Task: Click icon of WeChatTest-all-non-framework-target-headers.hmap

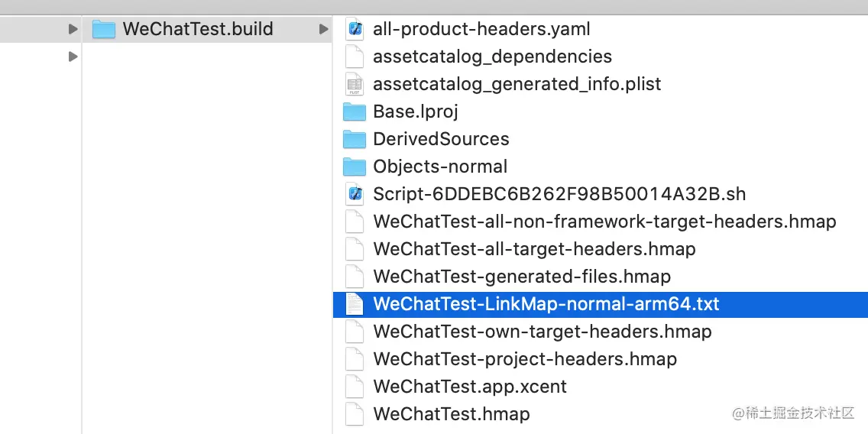Action: click(355, 222)
